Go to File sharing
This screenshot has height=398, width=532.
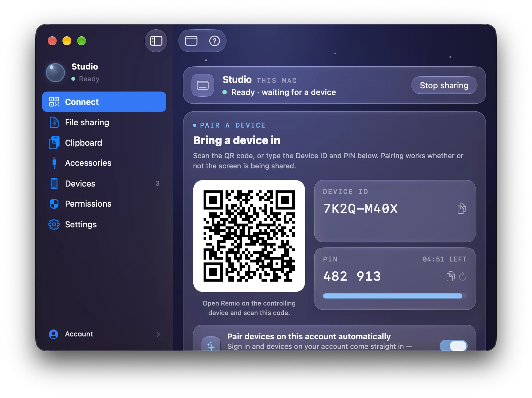pyautogui.click(x=104, y=122)
